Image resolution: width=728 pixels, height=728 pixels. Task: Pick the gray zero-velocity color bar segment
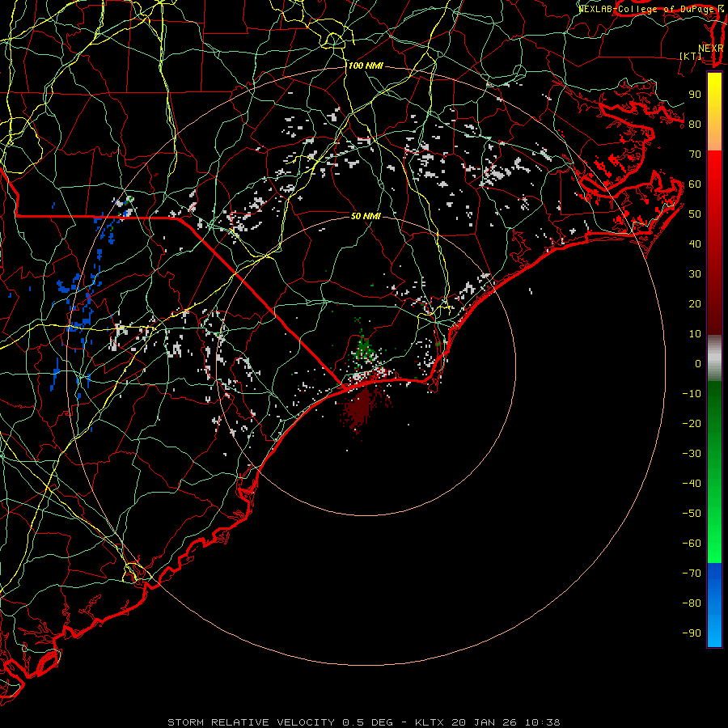tap(714, 358)
